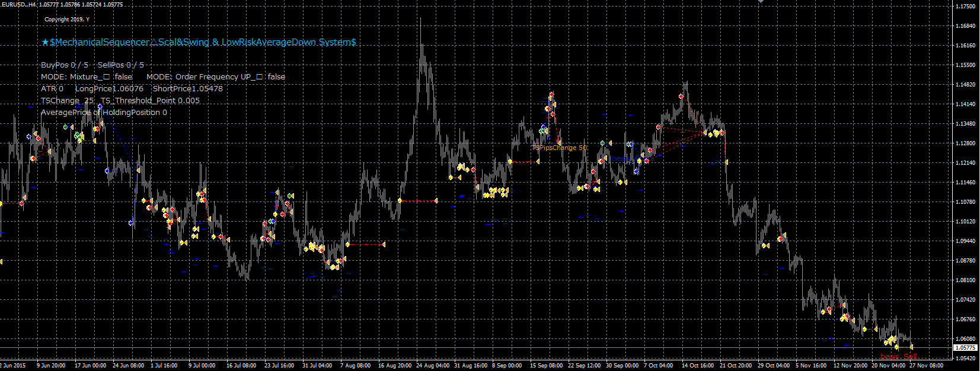Image resolution: width=980 pixels, height=371 pixels.
Task: Click time axis label '31 Aug 16:00'
Action: click(471, 366)
